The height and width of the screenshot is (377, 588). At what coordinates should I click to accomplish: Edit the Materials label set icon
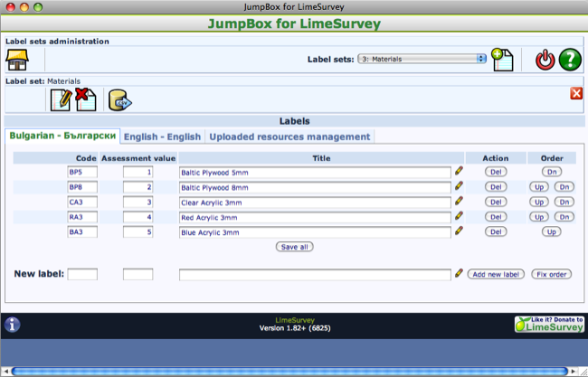pos(61,99)
